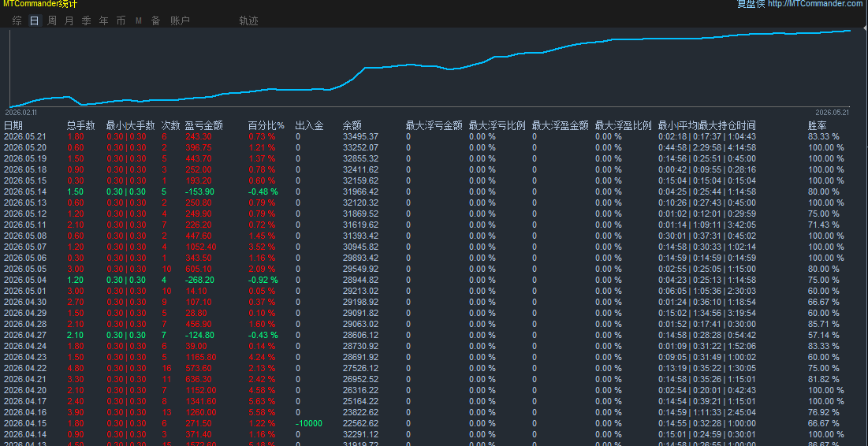Open the 轨迹 track tab
The height and width of the screenshot is (446, 868).
click(248, 21)
